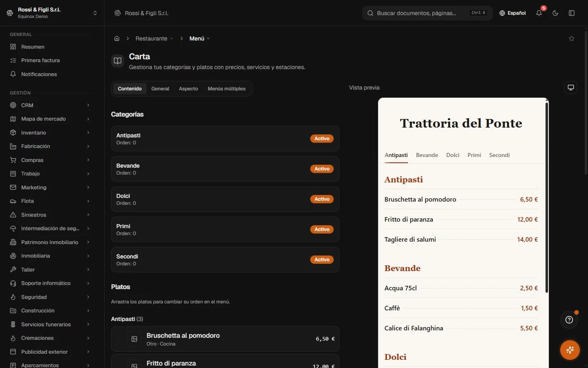Select Secondi tab in menu preview
This screenshot has height=368, width=588.
coord(499,155)
